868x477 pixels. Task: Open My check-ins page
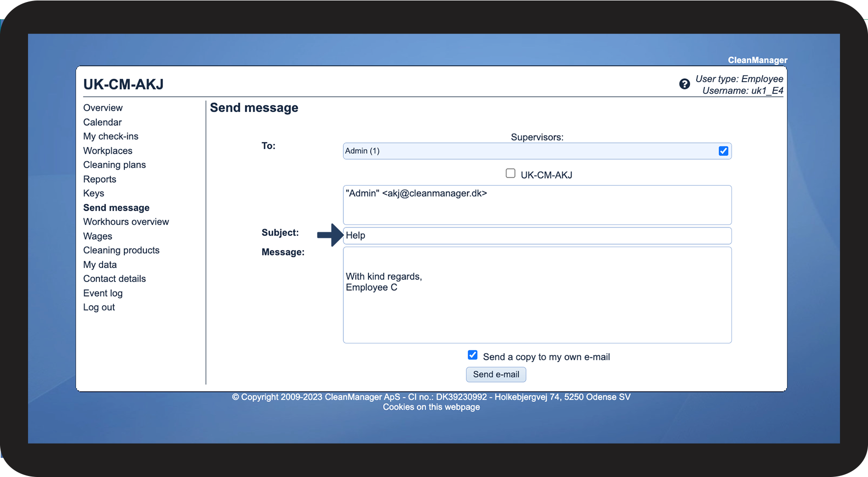point(111,136)
